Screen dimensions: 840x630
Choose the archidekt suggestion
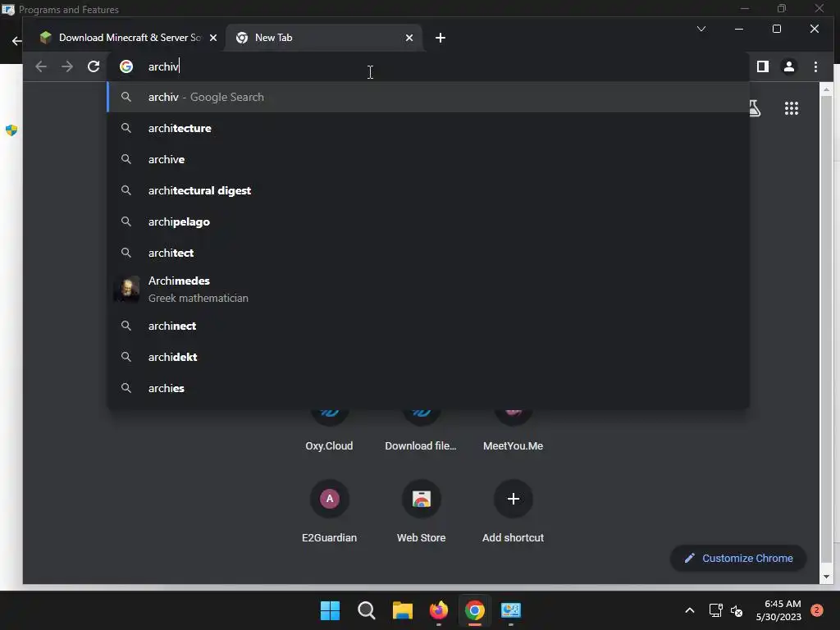tap(428, 357)
